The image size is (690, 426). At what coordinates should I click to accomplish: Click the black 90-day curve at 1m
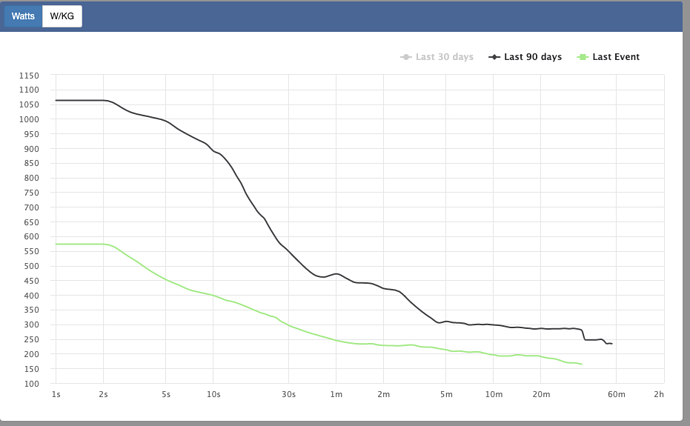click(337, 274)
